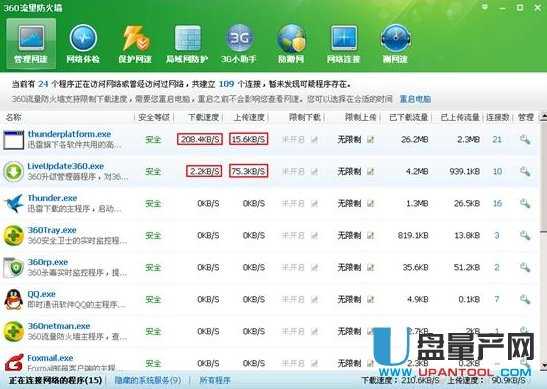547x389 pixels.
Task: Switch to 正在连接网络的程序(15) tab
Action: click(55, 380)
